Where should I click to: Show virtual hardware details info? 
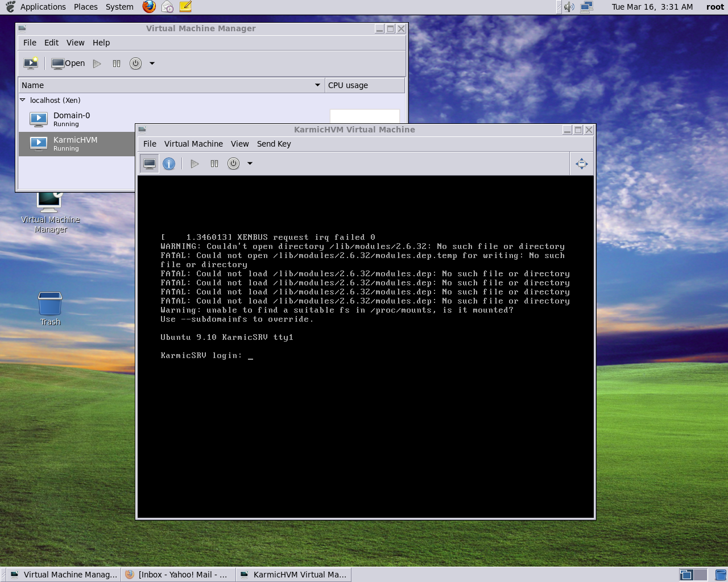169,164
